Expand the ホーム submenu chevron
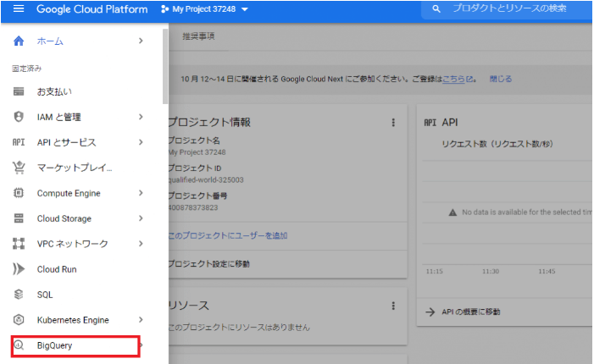 pyautogui.click(x=141, y=41)
